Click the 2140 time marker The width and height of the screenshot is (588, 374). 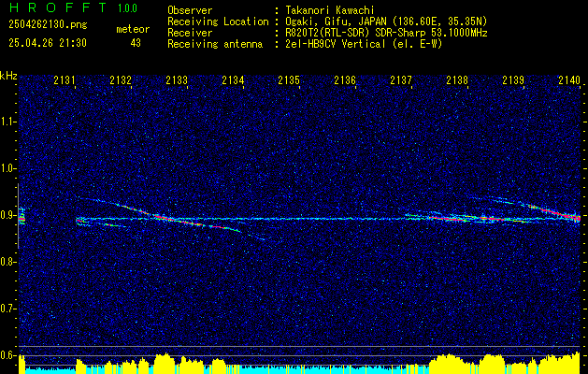pos(569,79)
